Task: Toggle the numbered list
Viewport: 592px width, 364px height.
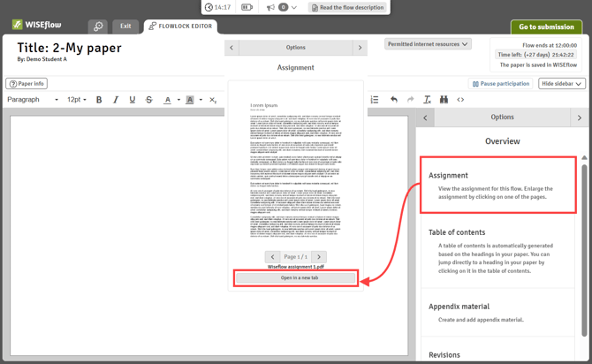Action: [375, 100]
